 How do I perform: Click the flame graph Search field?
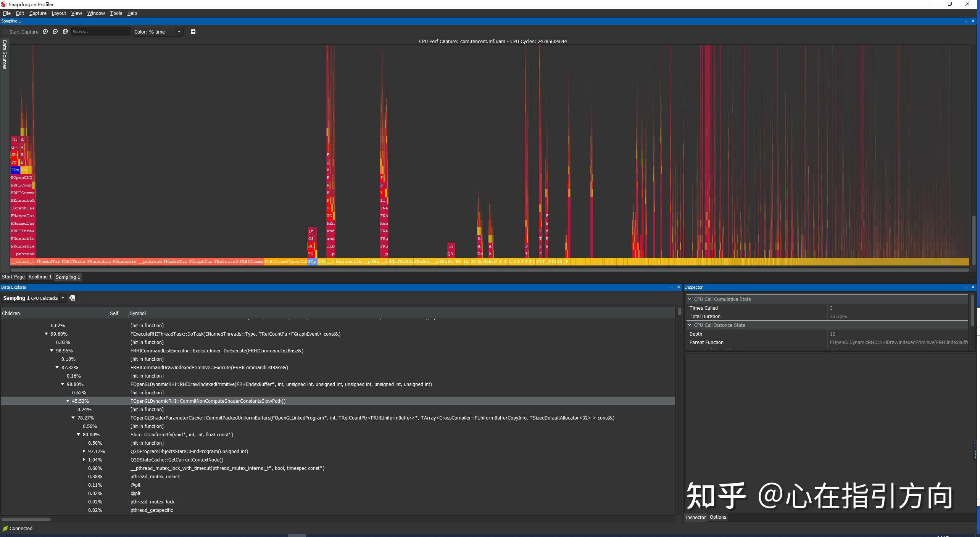click(x=101, y=32)
